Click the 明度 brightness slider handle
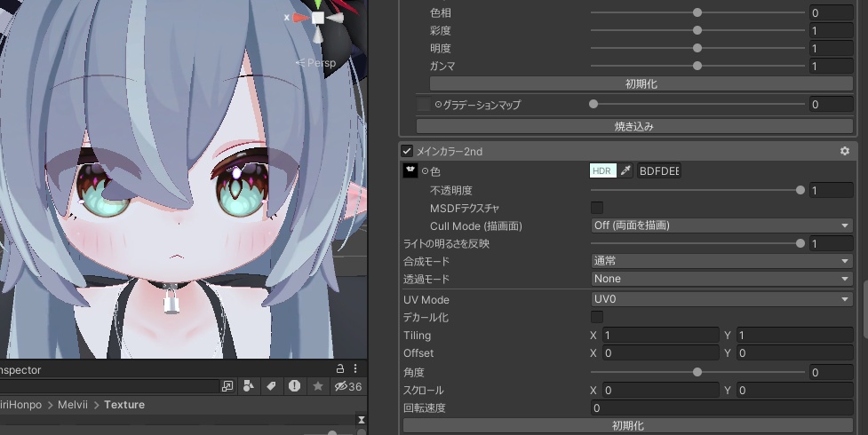 click(697, 48)
